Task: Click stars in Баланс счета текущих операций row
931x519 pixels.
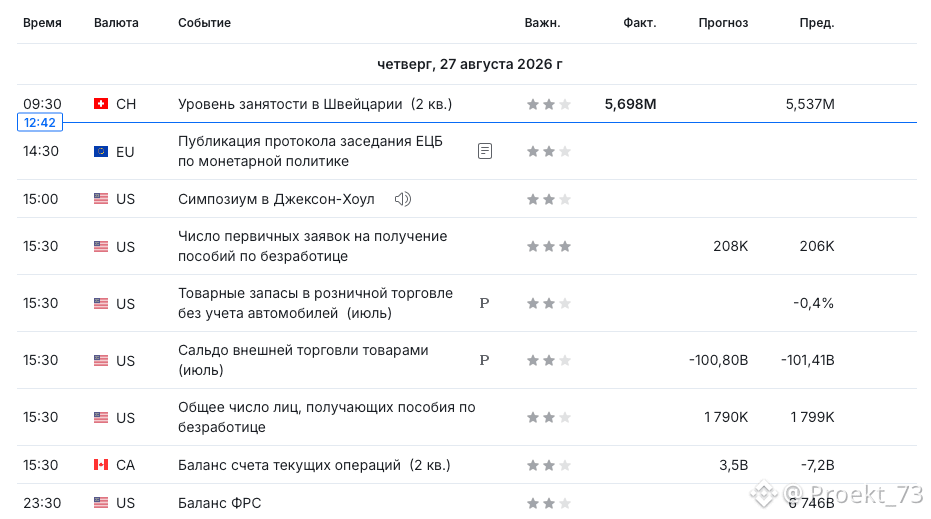Action: pyautogui.click(x=549, y=465)
